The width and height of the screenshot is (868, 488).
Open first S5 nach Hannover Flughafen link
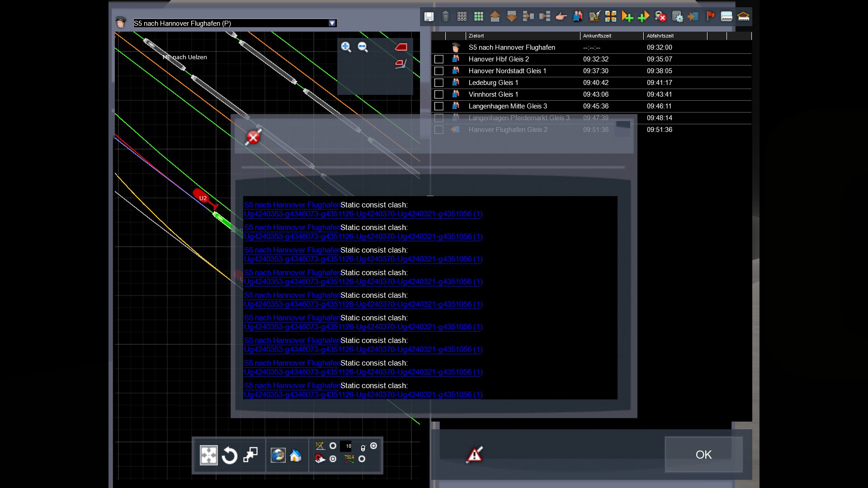292,205
